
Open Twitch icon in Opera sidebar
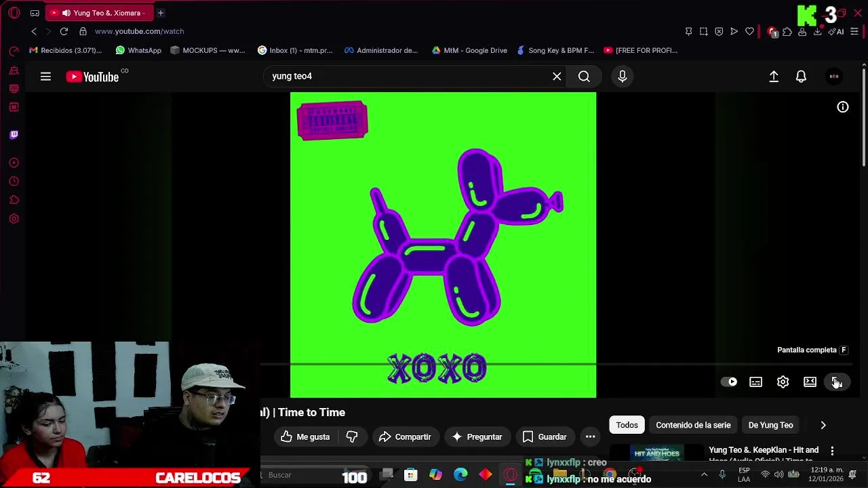(14, 134)
